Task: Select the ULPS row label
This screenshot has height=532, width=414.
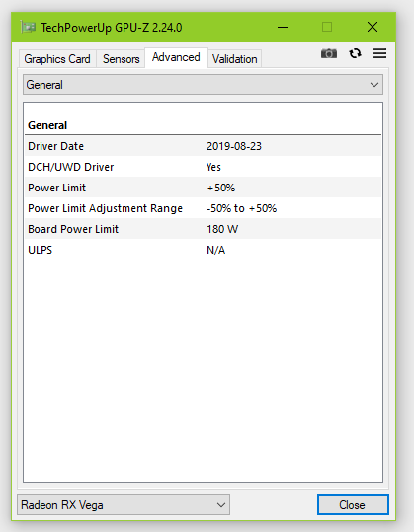Action: point(41,250)
